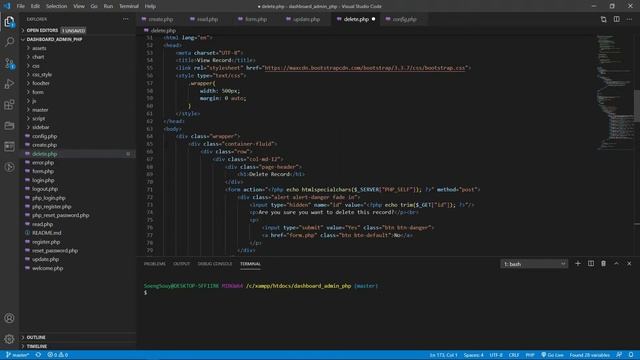Split the terminal panel
The height and width of the screenshot is (360, 640).
coord(591,264)
